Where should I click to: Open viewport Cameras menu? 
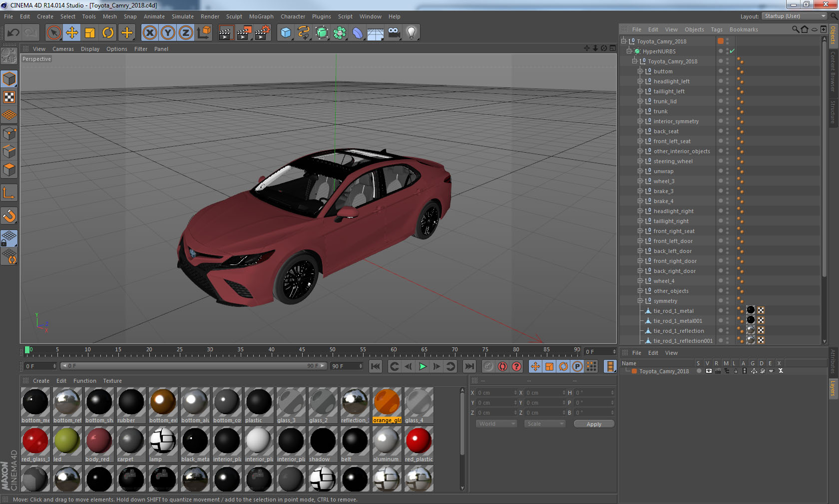(63, 49)
